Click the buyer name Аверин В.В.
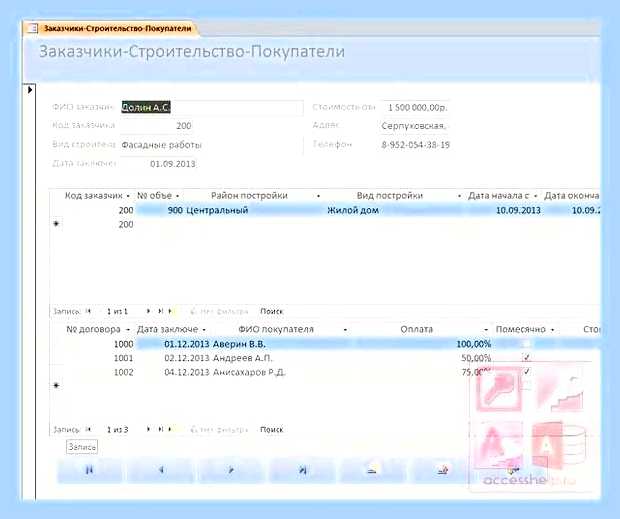Image resolution: width=620 pixels, height=519 pixels. 239,344
